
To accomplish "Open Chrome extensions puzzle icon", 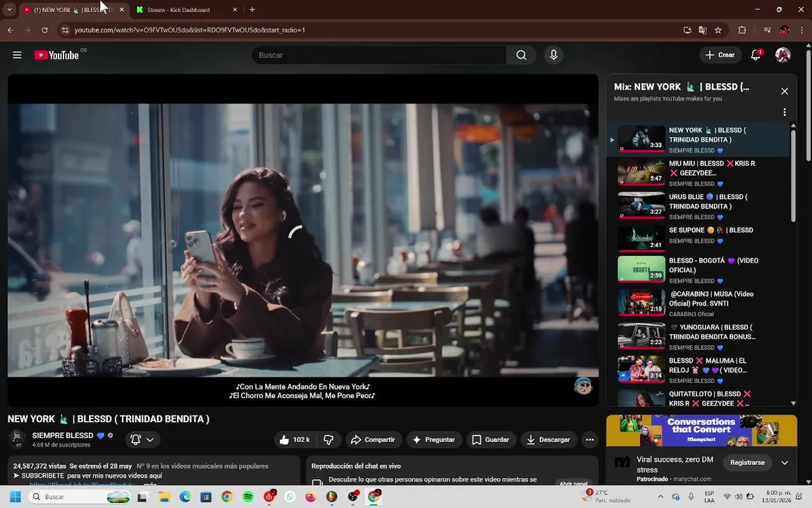I will point(742,30).
